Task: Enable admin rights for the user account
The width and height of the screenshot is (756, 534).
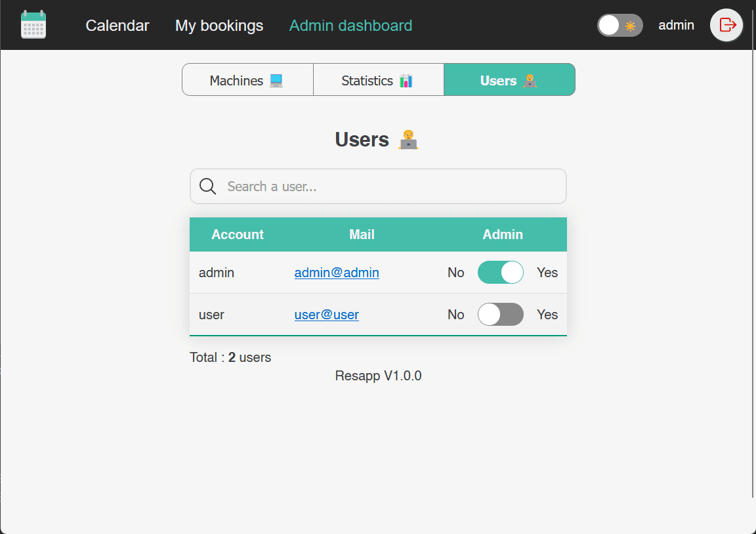Action: click(x=501, y=314)
